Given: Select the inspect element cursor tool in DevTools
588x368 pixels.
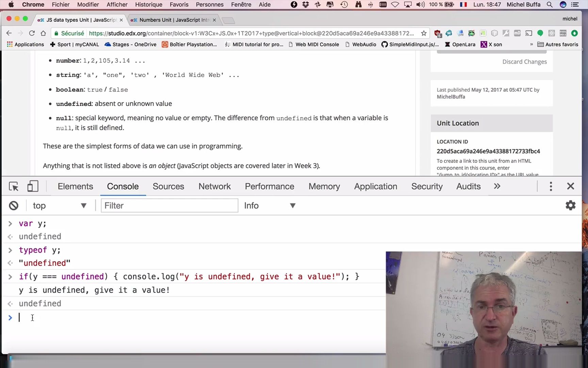Looking at the screenshot, I should [x=13, y=186].
